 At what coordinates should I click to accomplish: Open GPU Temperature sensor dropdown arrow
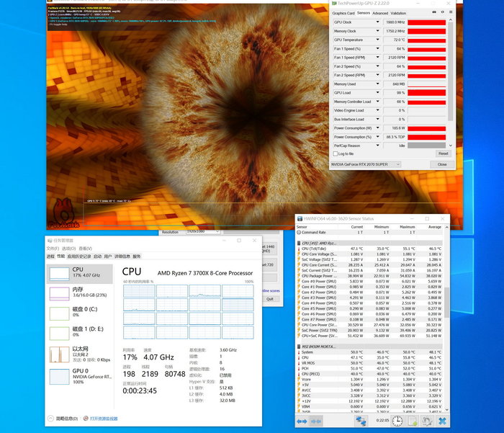[378, 40]
